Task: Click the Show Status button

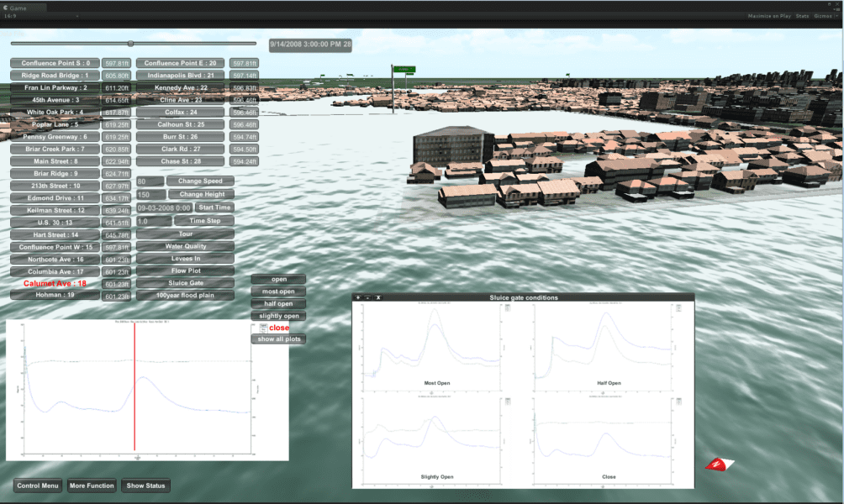Action: click(x=146, y=485)
